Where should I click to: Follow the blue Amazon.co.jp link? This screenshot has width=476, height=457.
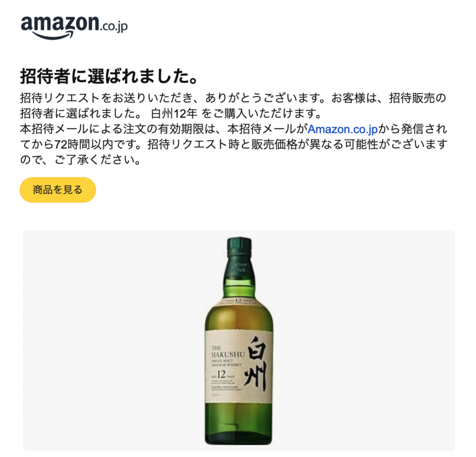pos(342,129)
